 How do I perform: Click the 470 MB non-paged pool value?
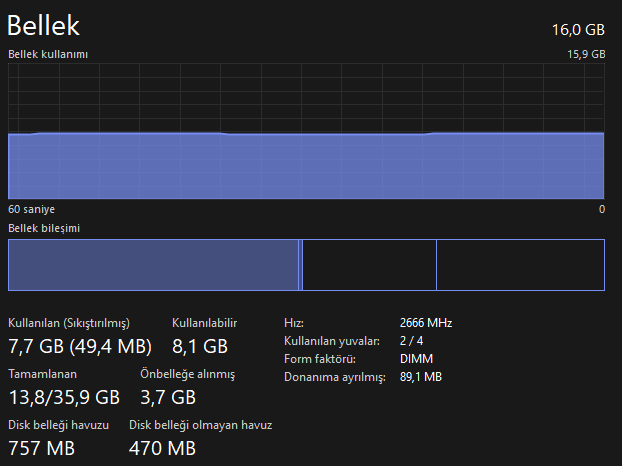[162, 448]
